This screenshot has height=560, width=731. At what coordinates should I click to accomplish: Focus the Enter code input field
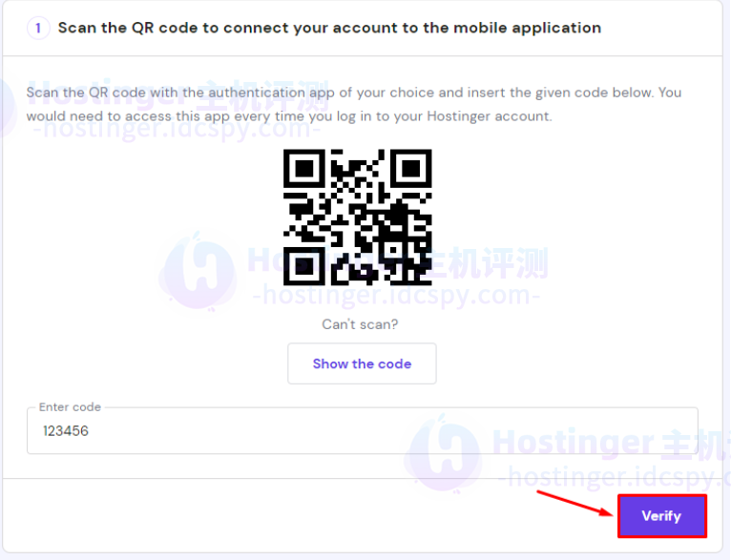tap(363, 430)
